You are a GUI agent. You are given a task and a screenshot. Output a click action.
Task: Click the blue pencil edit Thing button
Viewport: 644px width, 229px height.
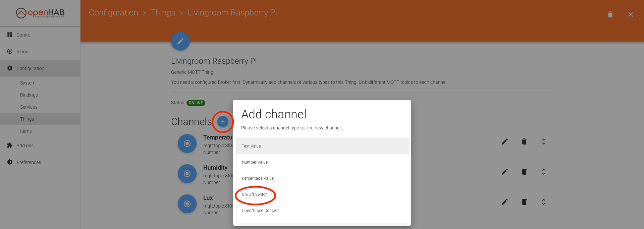180,41
